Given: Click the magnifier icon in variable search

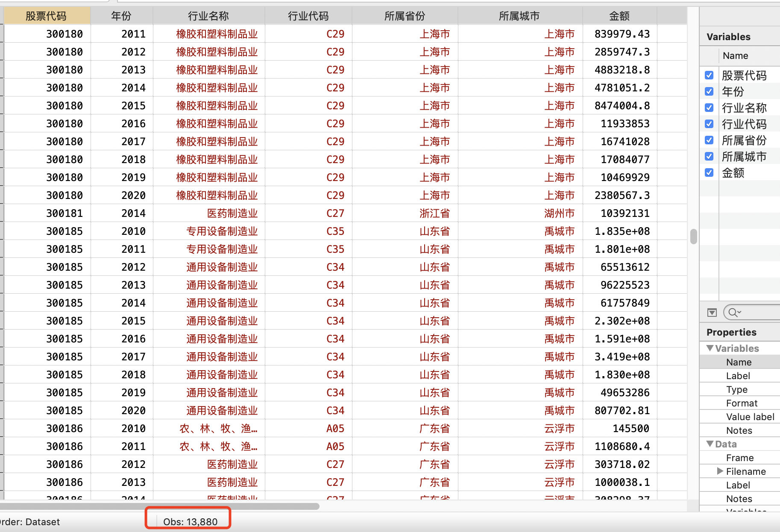Looking at the screenshot, I should click(734, 313).
